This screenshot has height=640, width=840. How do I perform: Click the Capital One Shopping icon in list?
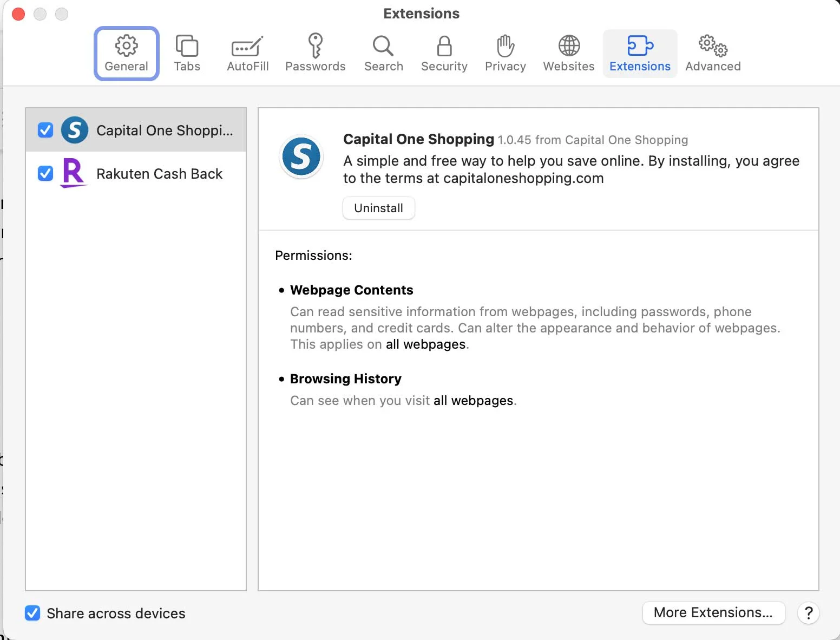pos(75,130)
